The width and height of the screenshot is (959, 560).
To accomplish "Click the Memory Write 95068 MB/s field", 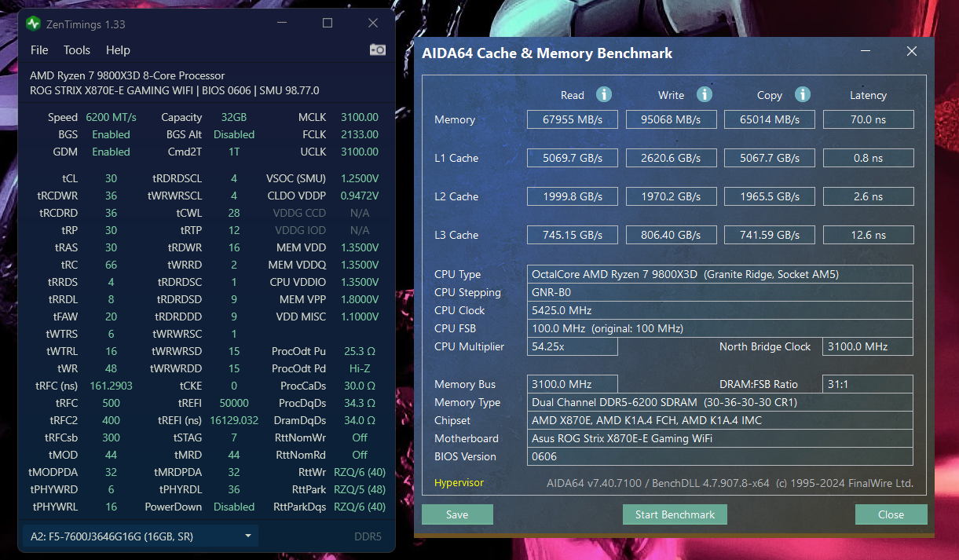I will pyautogui.click(x=672, y=119).
